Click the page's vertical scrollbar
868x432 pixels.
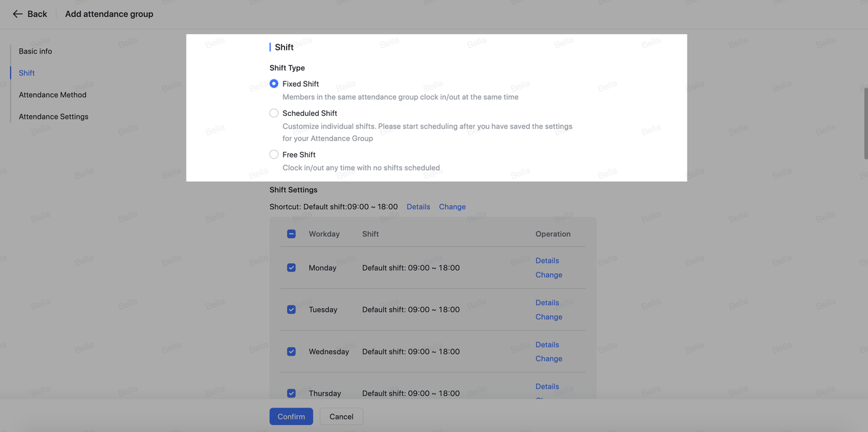[x=865, y=122]
